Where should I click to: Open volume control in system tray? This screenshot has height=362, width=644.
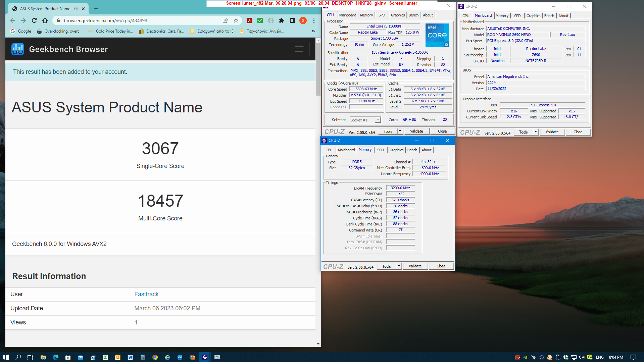click(x=582, y=357)
